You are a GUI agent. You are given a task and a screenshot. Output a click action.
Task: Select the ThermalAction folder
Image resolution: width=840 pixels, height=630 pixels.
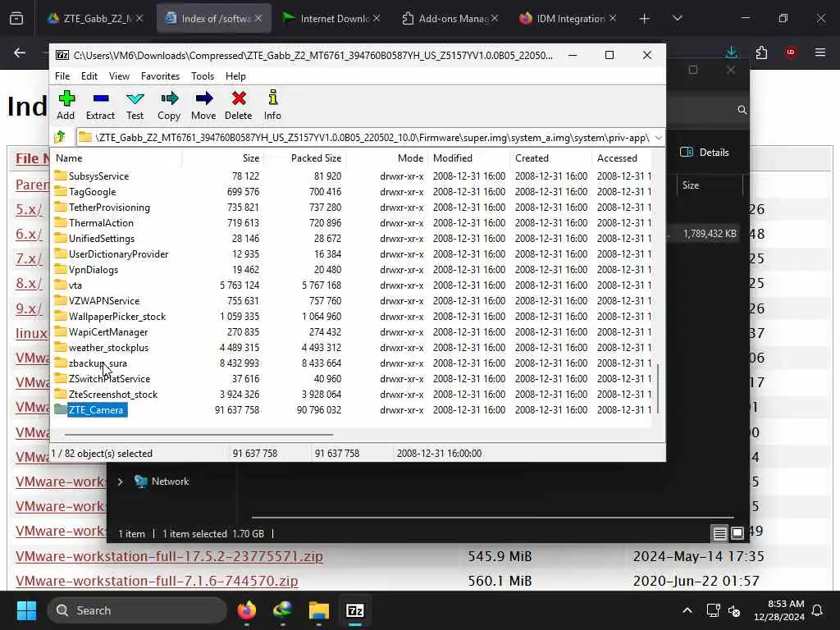[101, 222]
